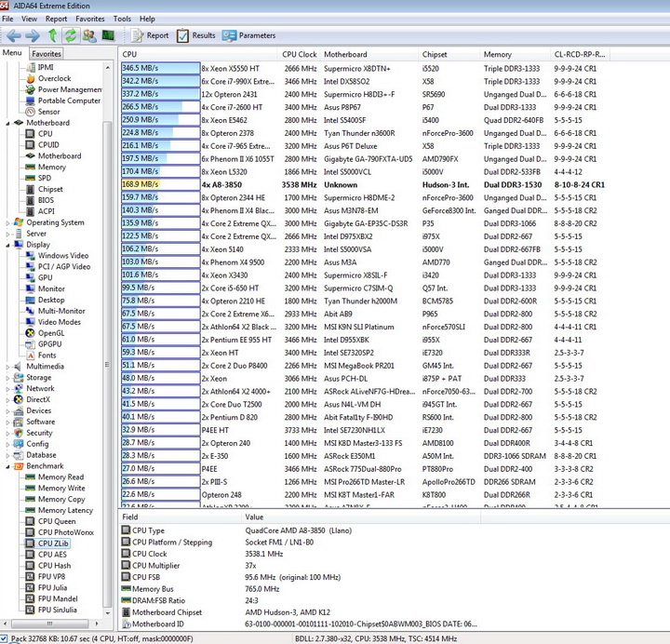670x644 pixels.
Task: Click the Field column header
Action: pyautogui.click(x=180, y=517)
